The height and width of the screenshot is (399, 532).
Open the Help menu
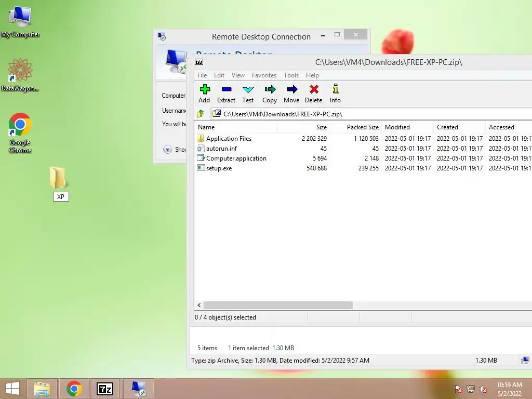[312, 75]
